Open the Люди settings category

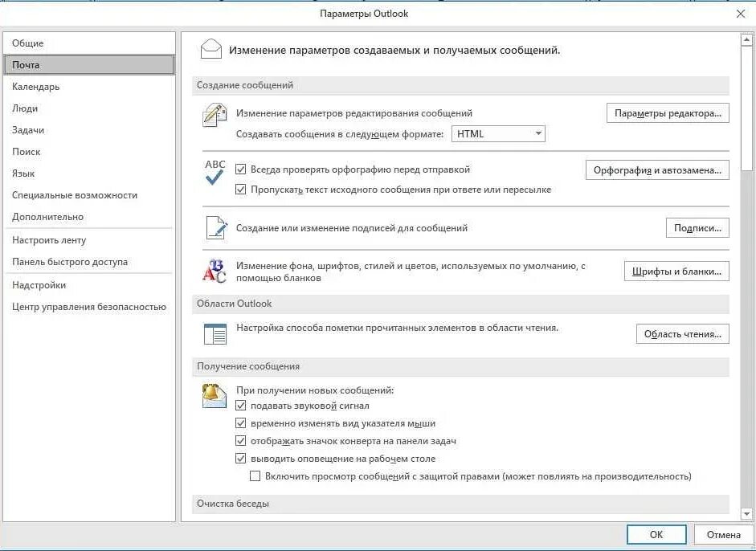tap(88, 108)
